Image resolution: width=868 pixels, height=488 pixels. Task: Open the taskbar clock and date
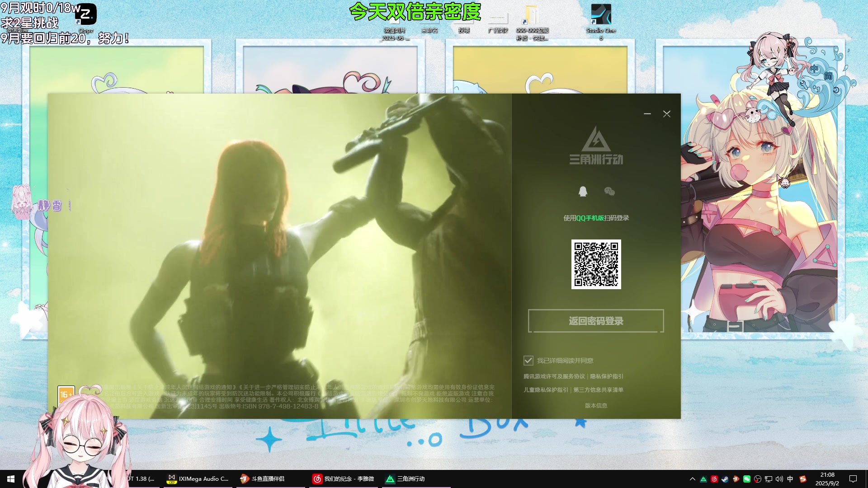(827, 479)
